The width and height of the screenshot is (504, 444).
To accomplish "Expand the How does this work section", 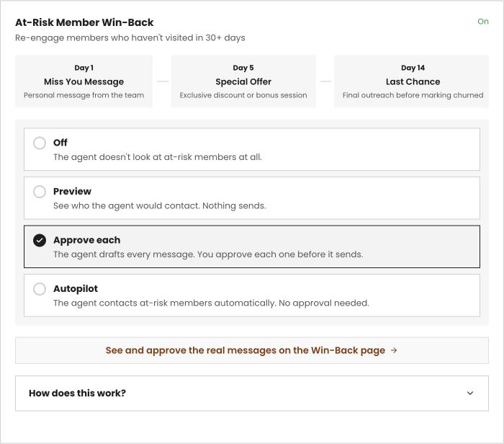I will pos(252,393).
